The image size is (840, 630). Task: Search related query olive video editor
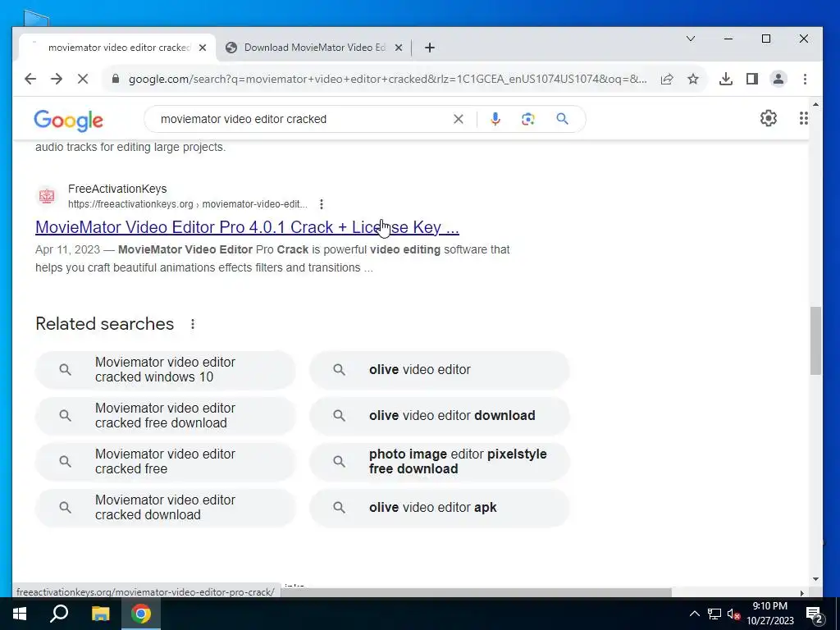(x=440, y=370)
